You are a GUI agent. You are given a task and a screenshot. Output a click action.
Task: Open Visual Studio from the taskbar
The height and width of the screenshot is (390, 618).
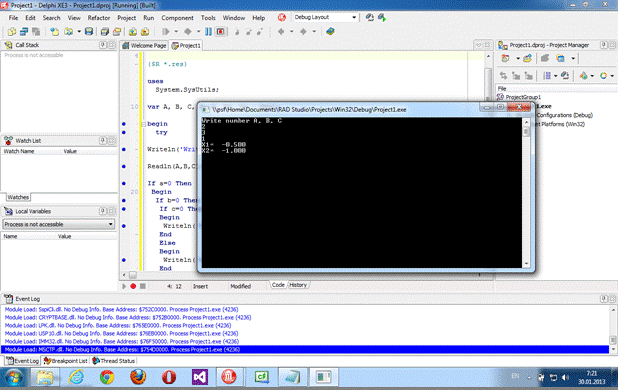coord(200,377)
